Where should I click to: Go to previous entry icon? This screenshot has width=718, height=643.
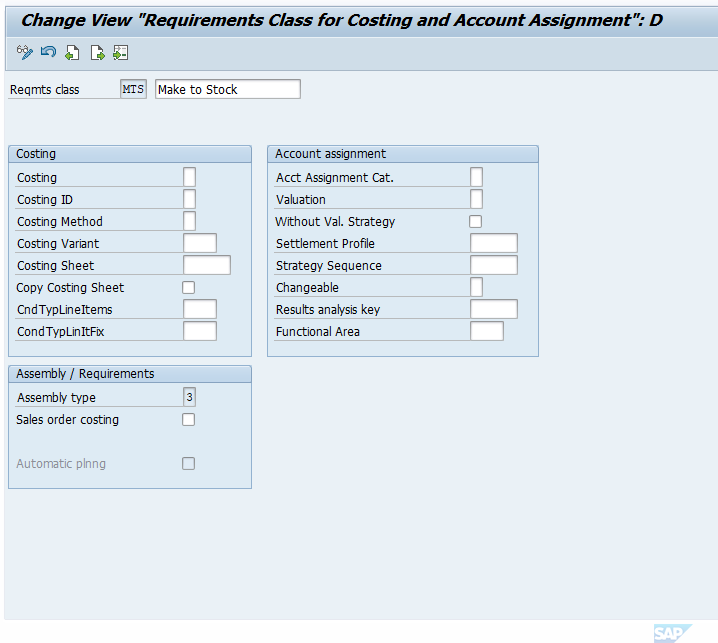[72, 53]
